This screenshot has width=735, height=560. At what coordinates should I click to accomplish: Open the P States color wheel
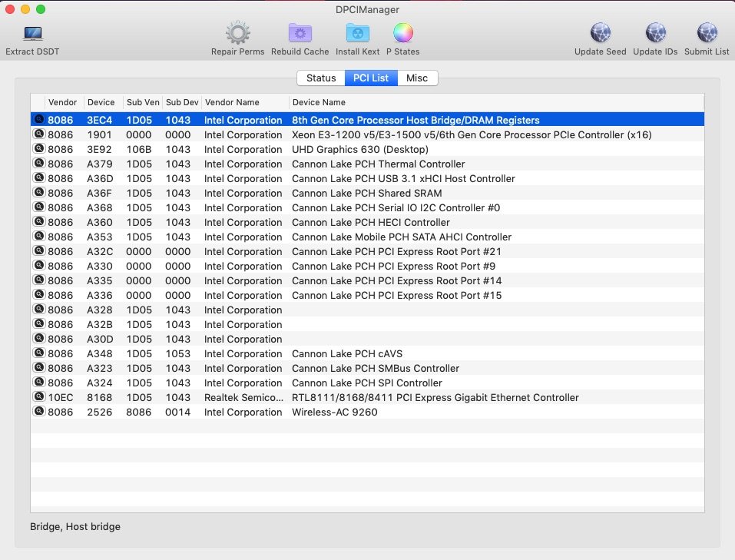coord(403,33)
